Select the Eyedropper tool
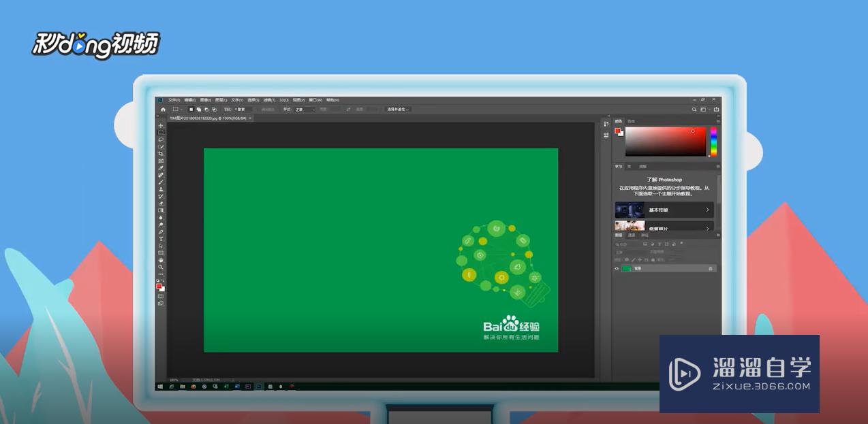The height and width of the screenshot is (424, 868). click(161, 168)
